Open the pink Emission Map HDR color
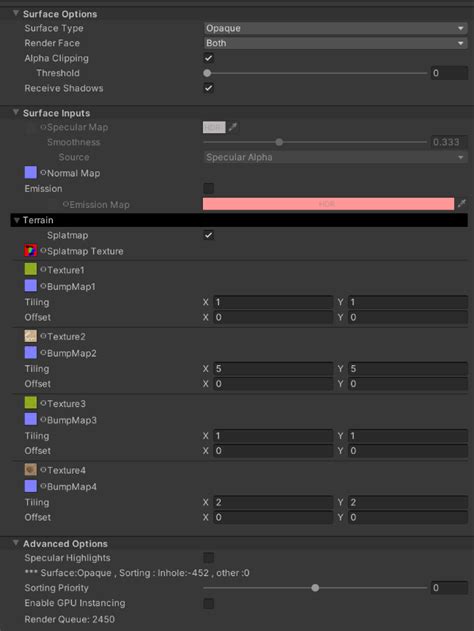The height and width of the screenshot is (631, 474). [x=328, y=204]
